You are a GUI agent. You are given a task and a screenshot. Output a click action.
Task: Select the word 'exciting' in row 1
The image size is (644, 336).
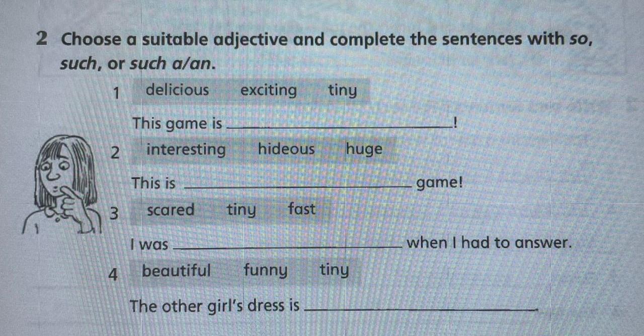coord(269,91)
